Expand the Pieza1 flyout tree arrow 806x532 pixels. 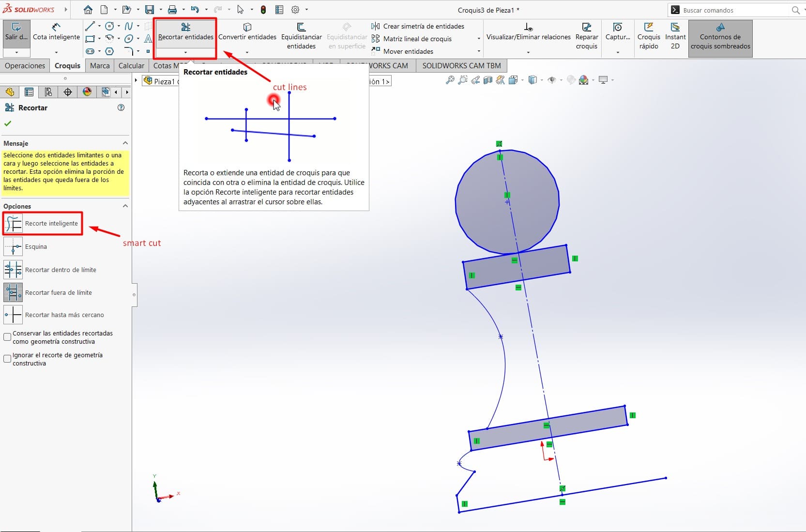[x=136, y=80]
